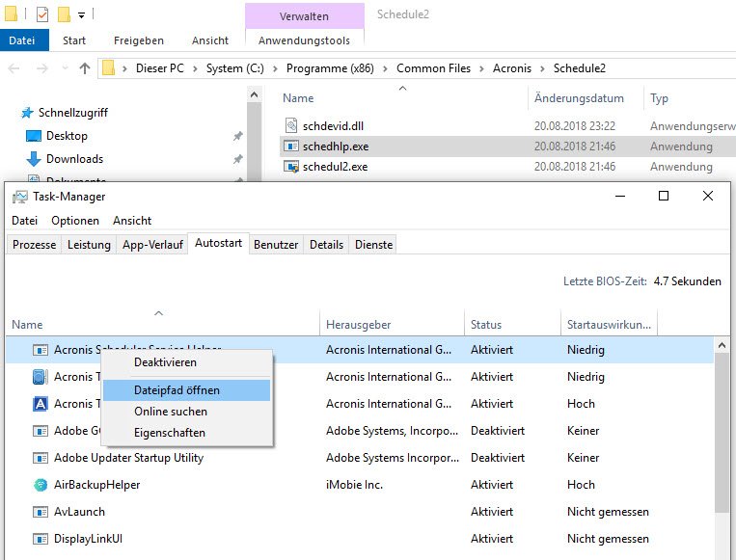This screenshot has height=560, width=736.
Task: Open the Task-Manager Ansicht menu
Action: [x=132, y=221]
